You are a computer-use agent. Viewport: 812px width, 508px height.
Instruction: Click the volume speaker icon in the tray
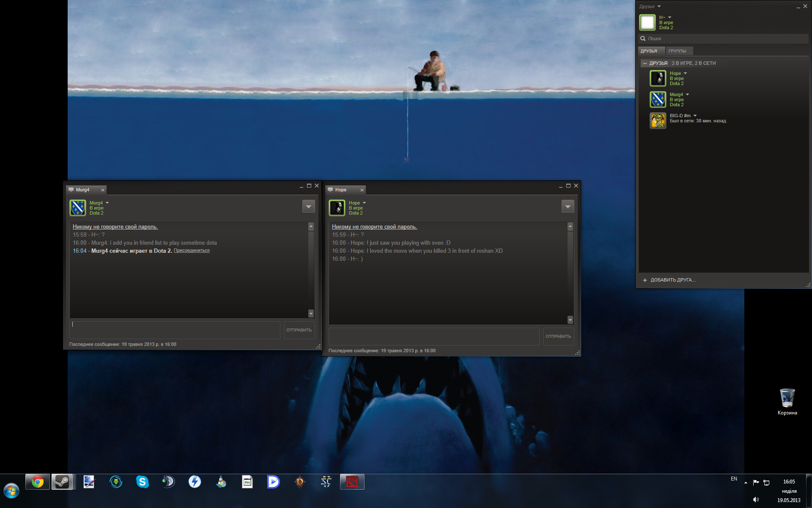click(756, 500)
